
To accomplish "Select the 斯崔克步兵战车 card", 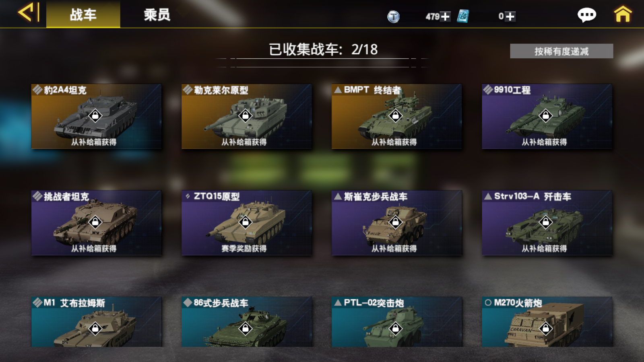I will pos(397,223).
